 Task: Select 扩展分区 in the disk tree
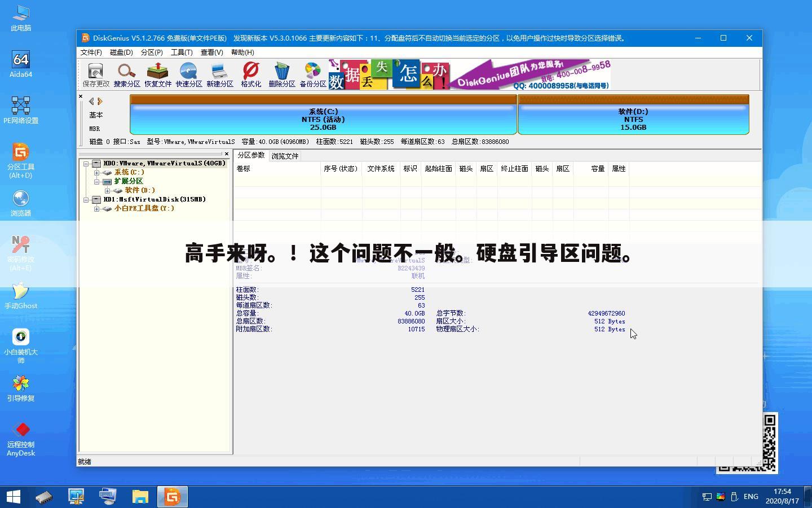tap(129, 181)
